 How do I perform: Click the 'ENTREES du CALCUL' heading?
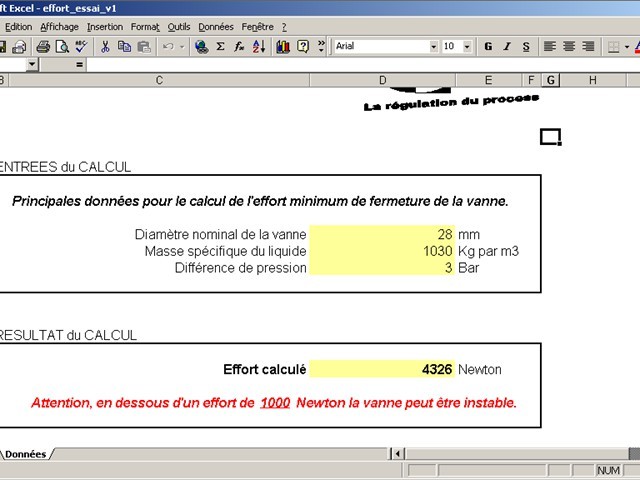[65, 167]
